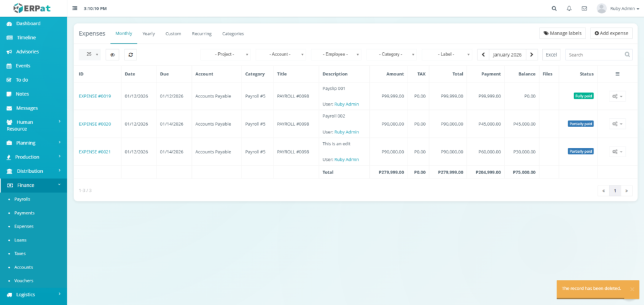The width and height of the screenshot is (644, 305).
Task: Toggle sidebar with the hamburger menu icon
Action: [x=75, y=9]
